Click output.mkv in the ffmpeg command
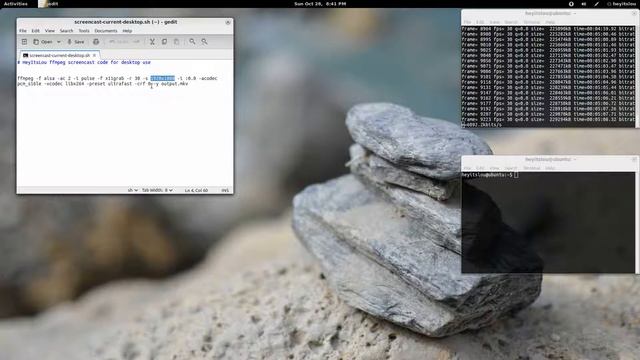Viewport: 640px width, 360px height. tap(174, 84)
